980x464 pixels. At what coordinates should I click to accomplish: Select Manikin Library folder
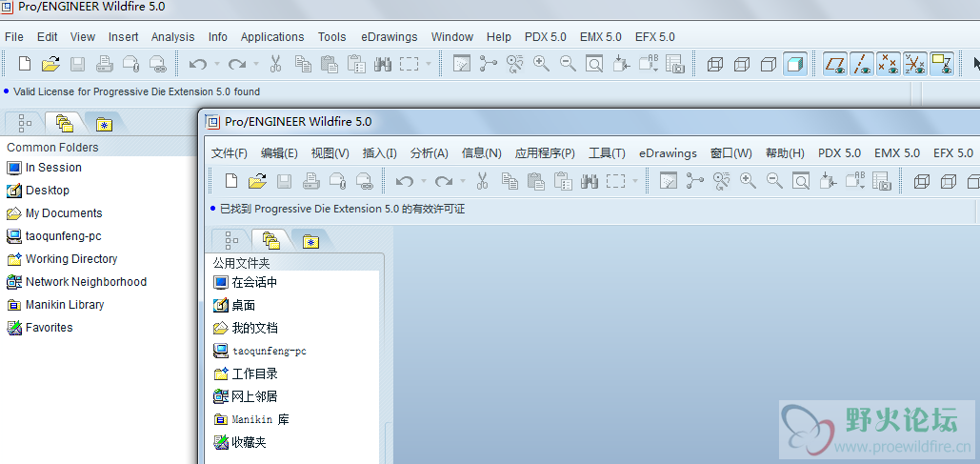pyautogui.click(x=55, y=305)
